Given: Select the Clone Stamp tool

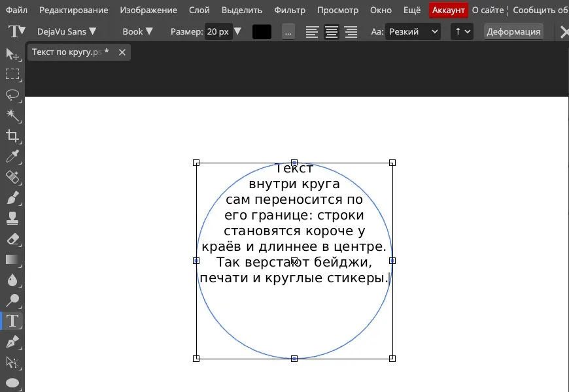Looking at the screenshot, I should tap(12, 218).
